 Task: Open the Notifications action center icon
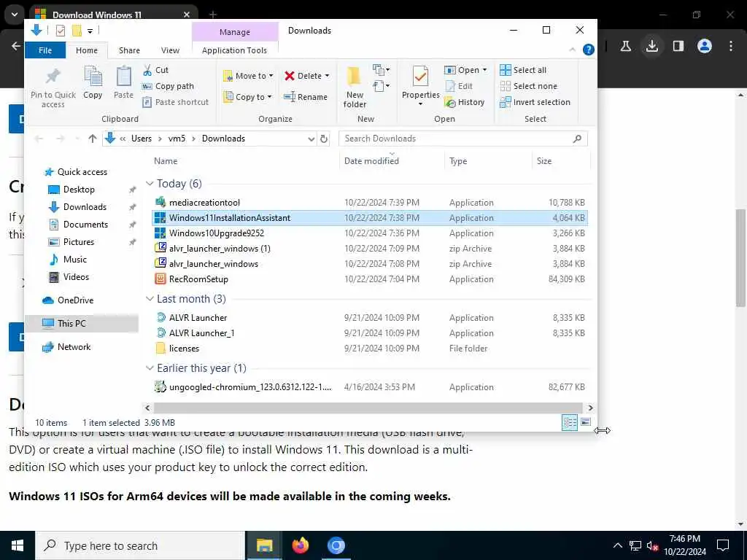click(x=723, y=545)
